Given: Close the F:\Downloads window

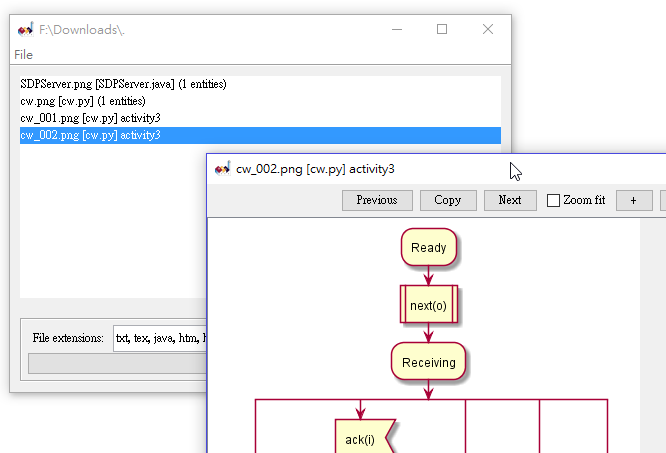Looking at the screenshot, I should tap(488, 29).
